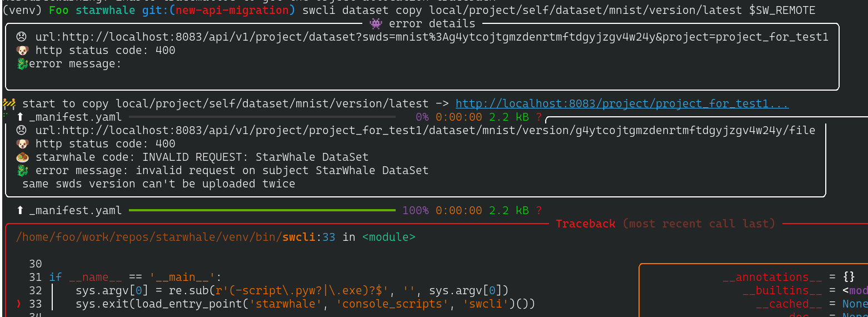This screenshot has height=317, width=868.
Task: Click "_manifest.yaml" on the 100% row
Action: [x=75, y=211]
